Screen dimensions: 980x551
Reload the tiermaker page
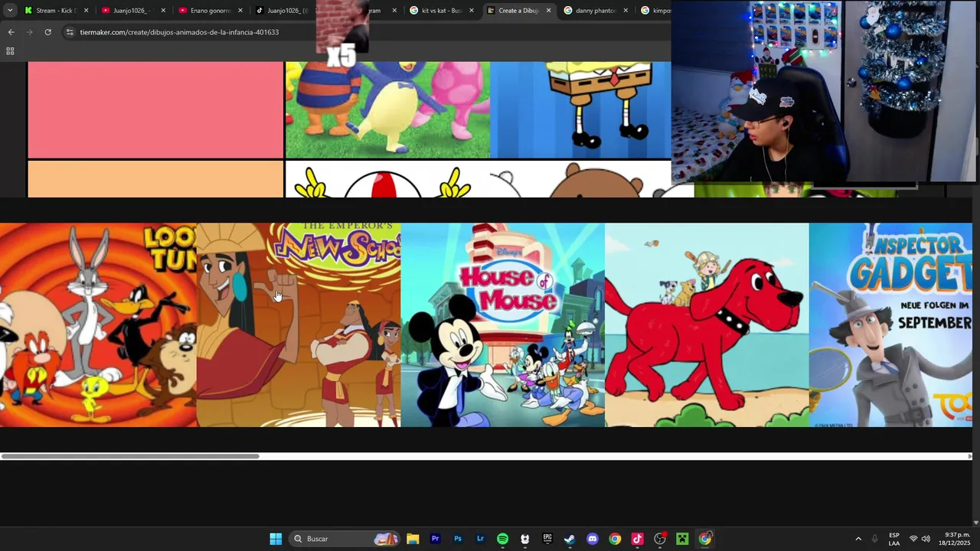coord(47,32)
